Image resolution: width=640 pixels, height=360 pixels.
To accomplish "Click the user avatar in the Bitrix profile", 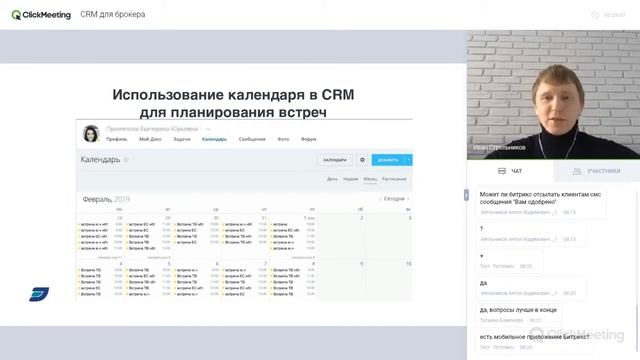I will pos(91,134).
